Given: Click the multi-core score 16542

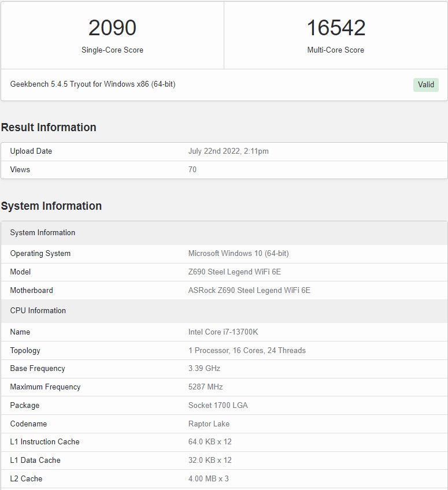Looking at the screenshot, I should click(336, 28).
